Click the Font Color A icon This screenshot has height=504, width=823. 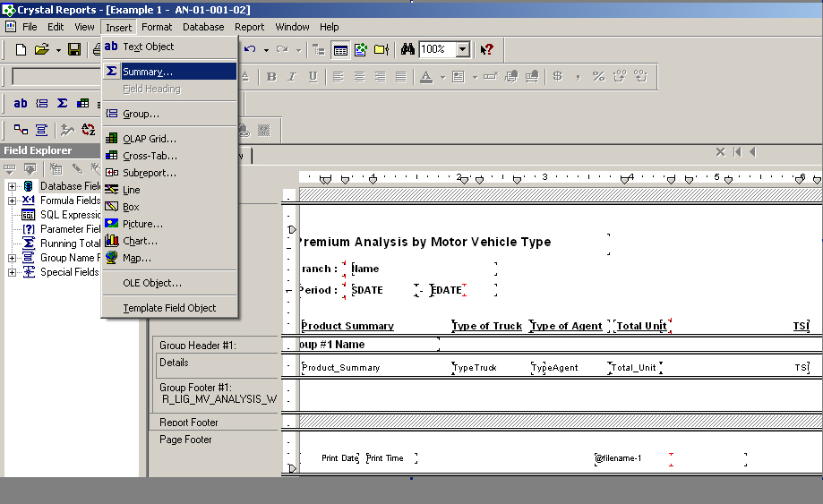426,77
